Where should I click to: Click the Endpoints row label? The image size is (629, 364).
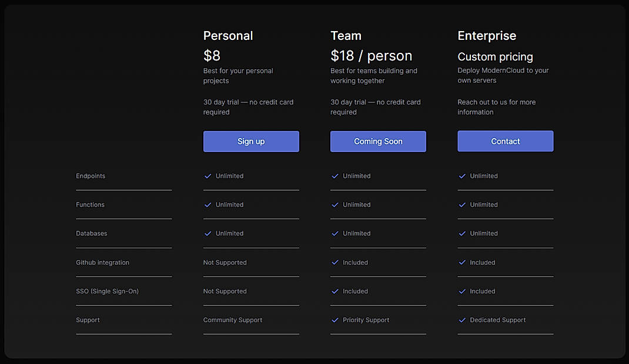91,176
